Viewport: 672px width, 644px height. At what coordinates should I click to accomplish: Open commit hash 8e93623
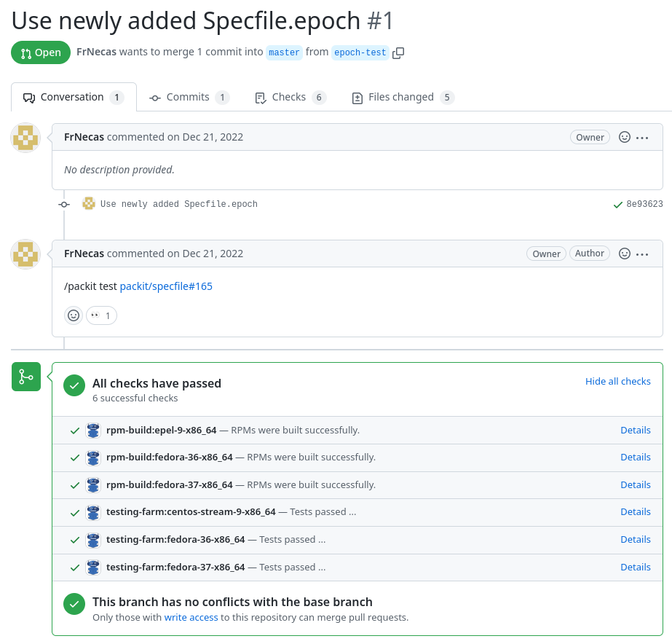[644, 205]
